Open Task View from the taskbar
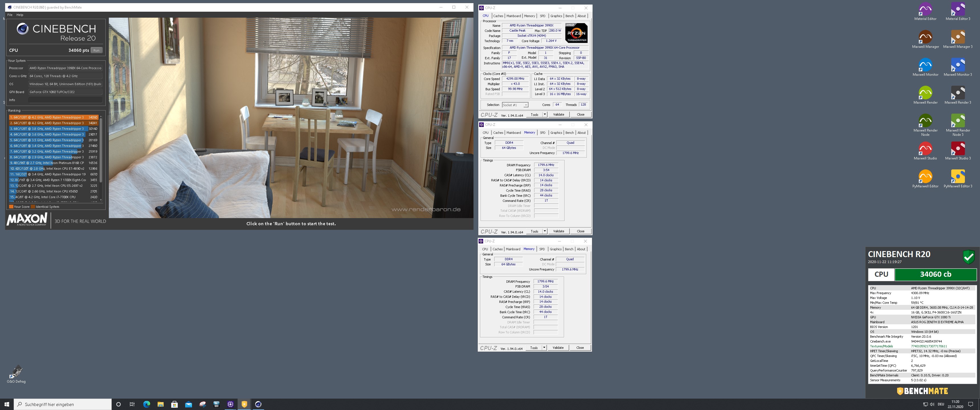 coord(132,404)
